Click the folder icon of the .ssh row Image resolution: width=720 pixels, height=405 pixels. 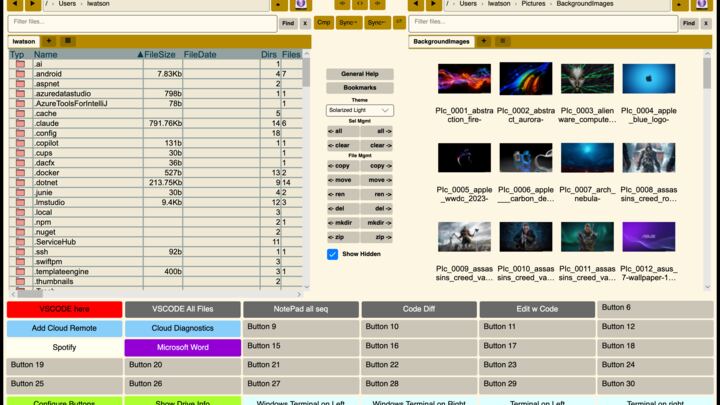click(x=20, y=252)
